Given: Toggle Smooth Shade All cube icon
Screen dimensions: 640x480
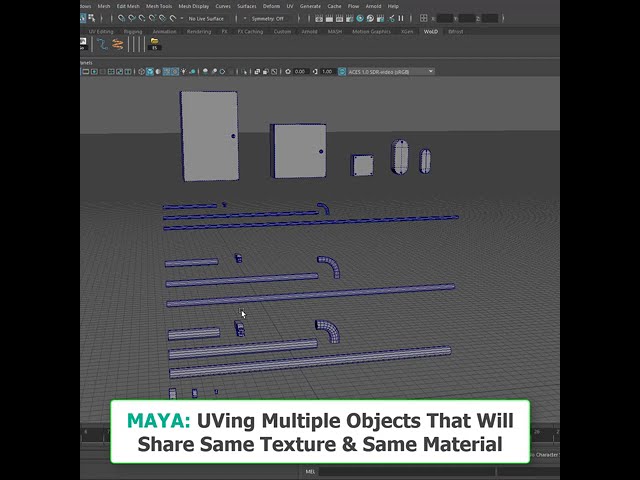Looking at the screenshot, I should [x=150, y=71].
